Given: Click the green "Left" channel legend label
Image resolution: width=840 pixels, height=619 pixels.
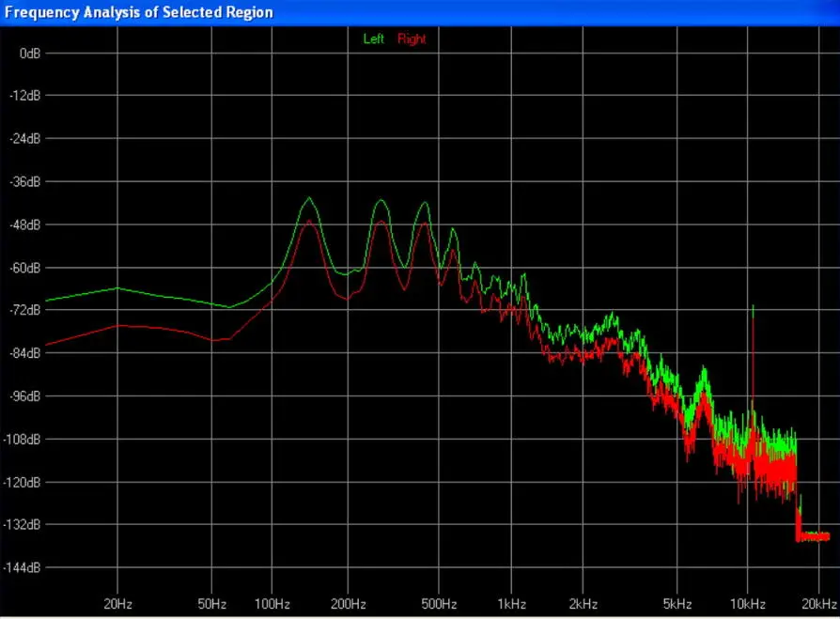Looking at the screenshot, I should [373, 39].
